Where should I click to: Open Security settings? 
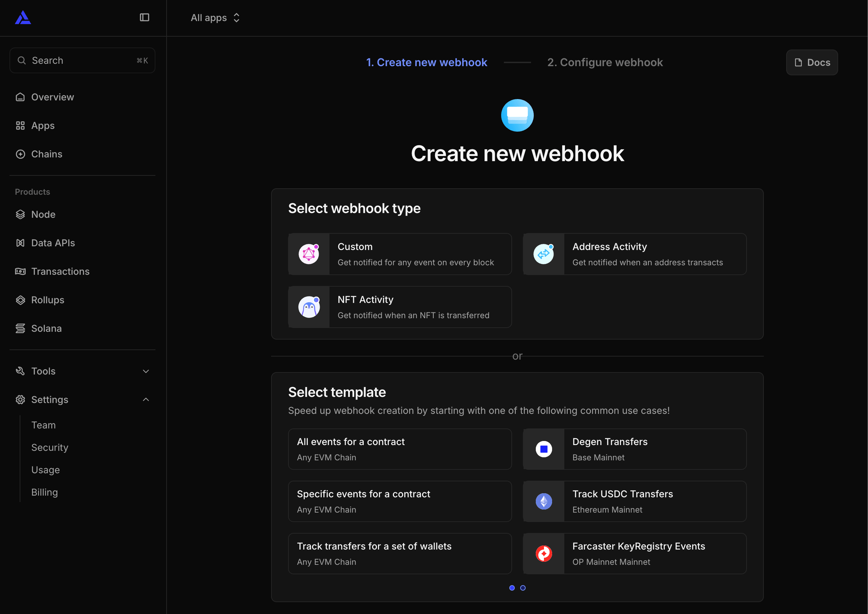[x=50, y=448]
